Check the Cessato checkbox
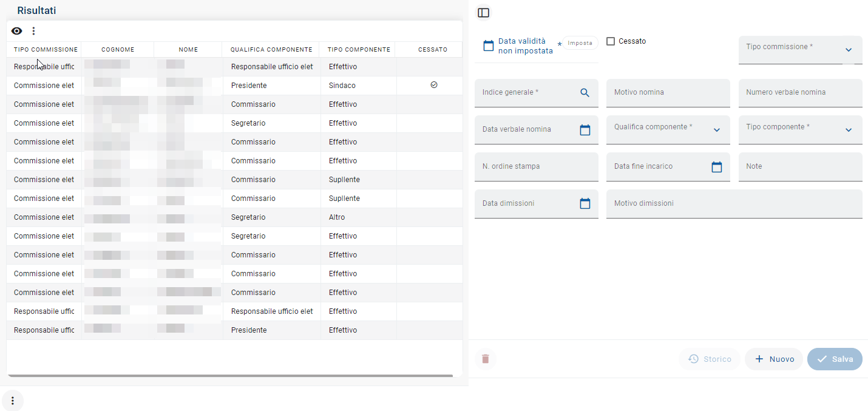Screen dimensions: 868x411 click(611, 41)
